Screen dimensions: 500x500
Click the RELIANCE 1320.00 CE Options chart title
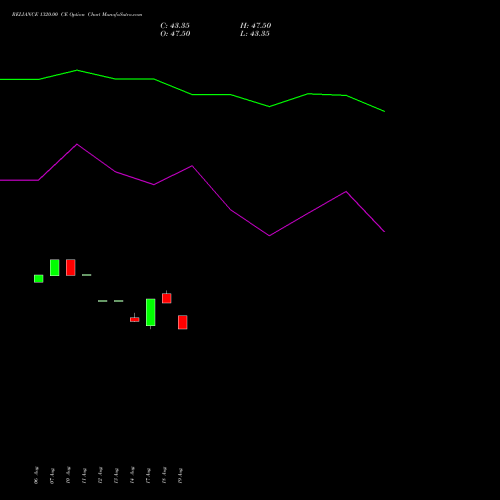77,15
